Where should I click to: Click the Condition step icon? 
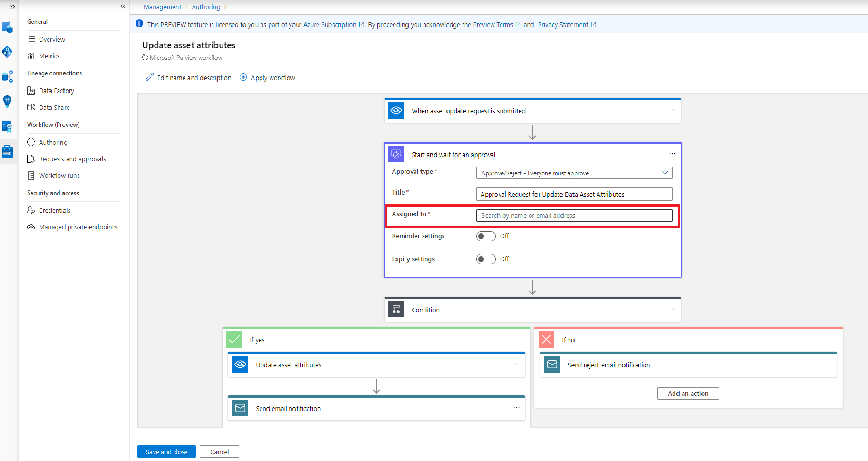coord(397,309)
